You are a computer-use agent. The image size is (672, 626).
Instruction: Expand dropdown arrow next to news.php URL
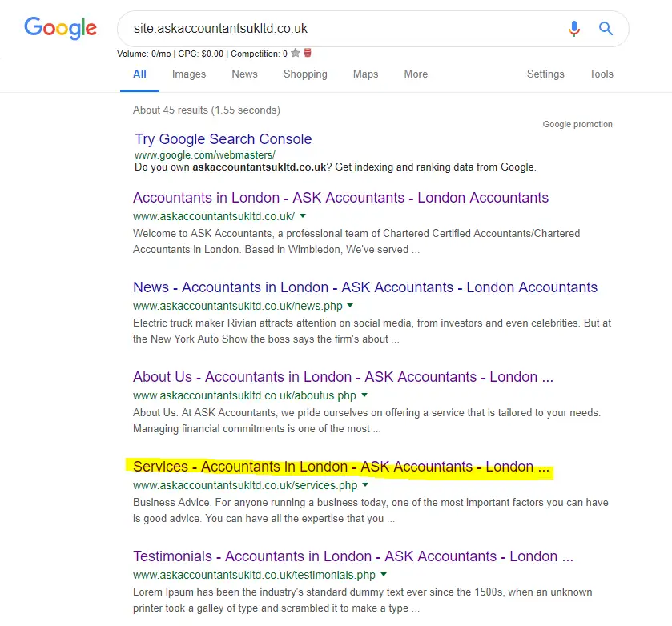tap(350, 306)
